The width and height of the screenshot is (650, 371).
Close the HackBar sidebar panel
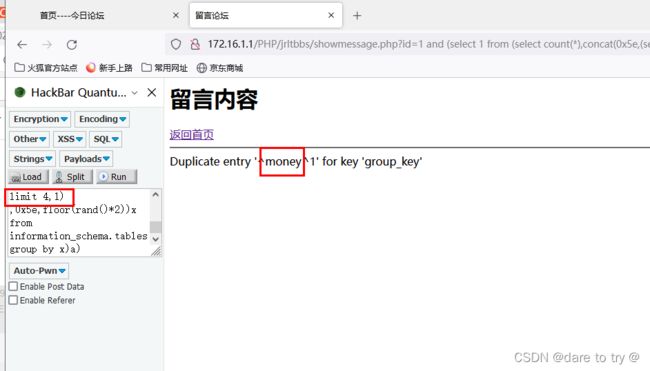(152, 92)
